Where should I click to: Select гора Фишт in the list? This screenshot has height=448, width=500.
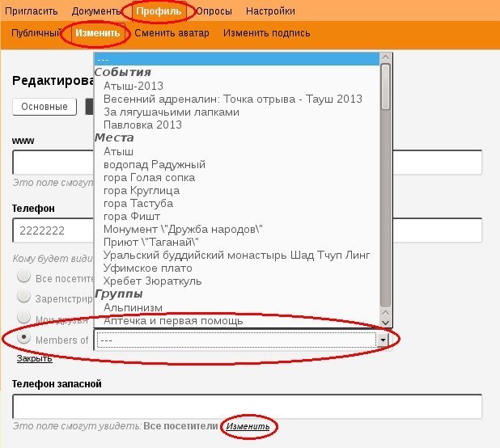(132, 216)
